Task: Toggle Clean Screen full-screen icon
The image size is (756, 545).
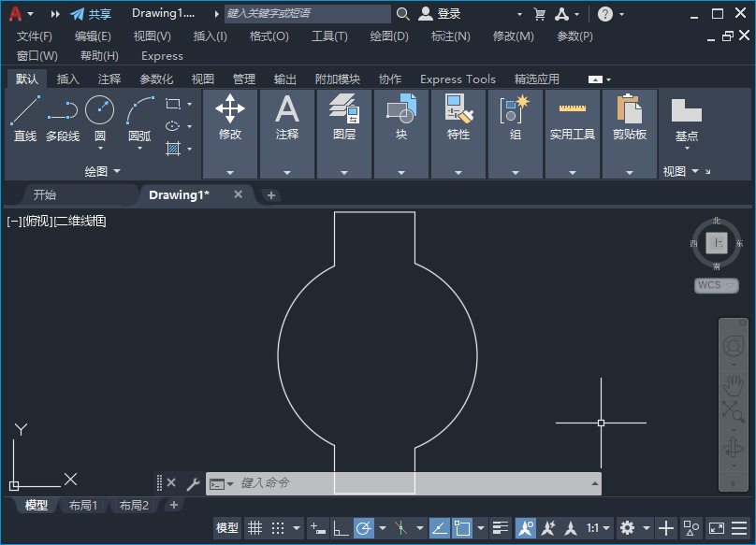Action: coord(717,528)
